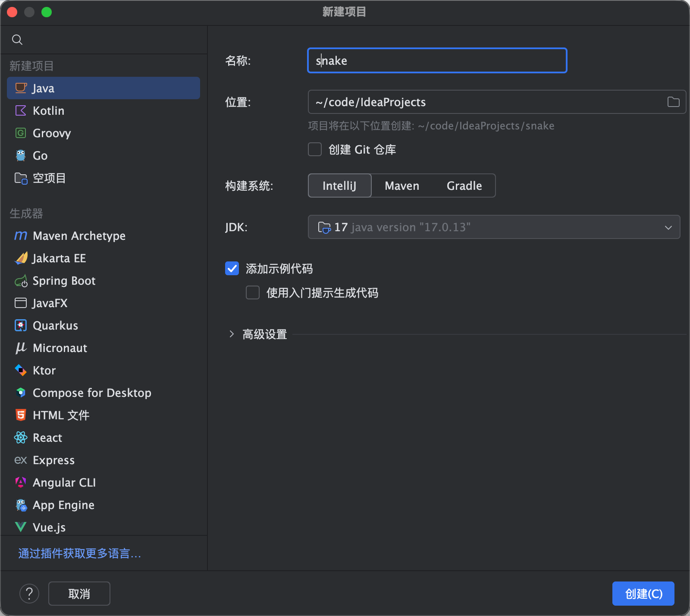Select the Maven Archetype generator
Screen dimensions: 690x616
(x=103, y=236)
